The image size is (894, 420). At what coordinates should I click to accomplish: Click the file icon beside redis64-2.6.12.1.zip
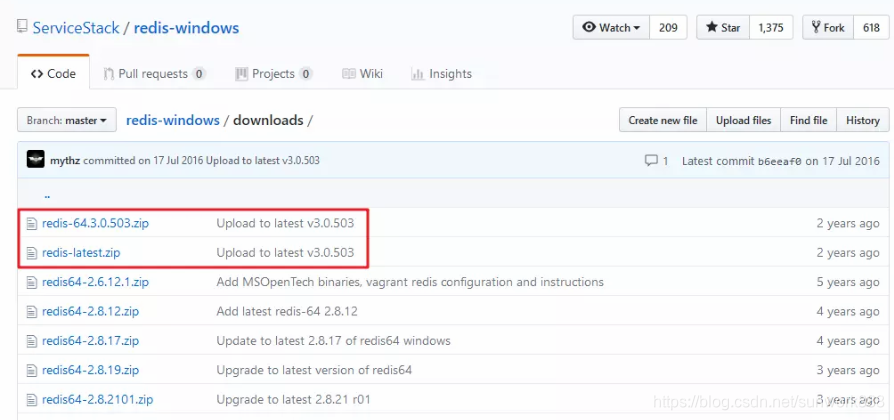click(x=31, y=282)
